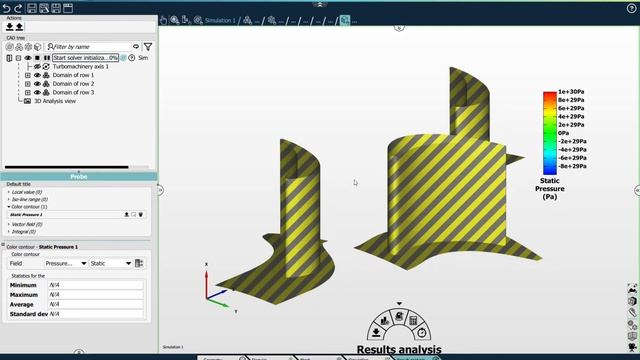Toggle hidden eye of Turbomachinery axis 1
The image size is (640, 360).
click(x=37, y=67)
